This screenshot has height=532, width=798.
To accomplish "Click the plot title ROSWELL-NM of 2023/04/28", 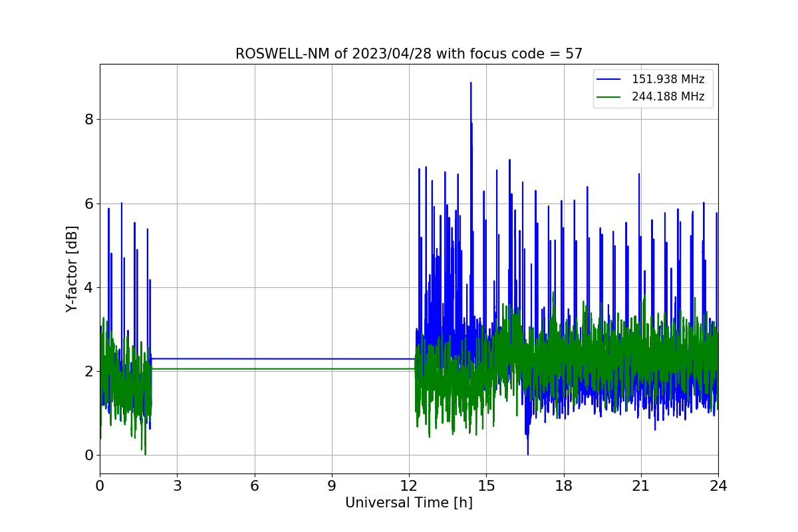I will tap(409, 54).
